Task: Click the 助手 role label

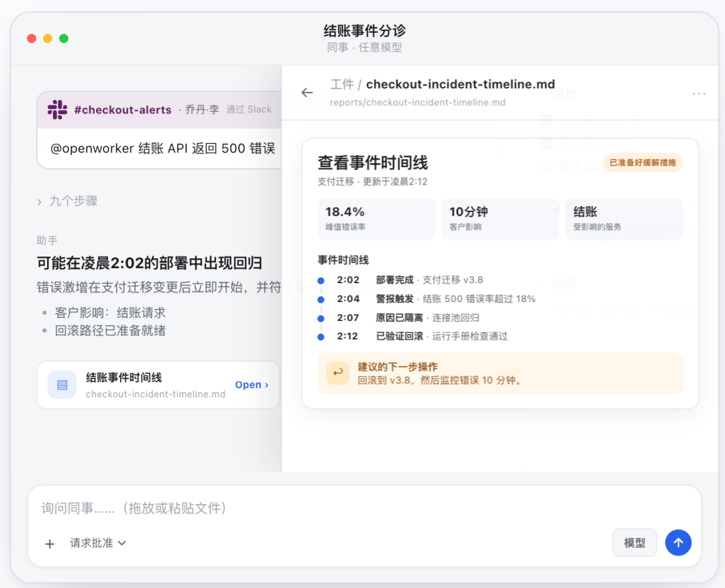Action: pyautogui.click(x=47, y=241)
